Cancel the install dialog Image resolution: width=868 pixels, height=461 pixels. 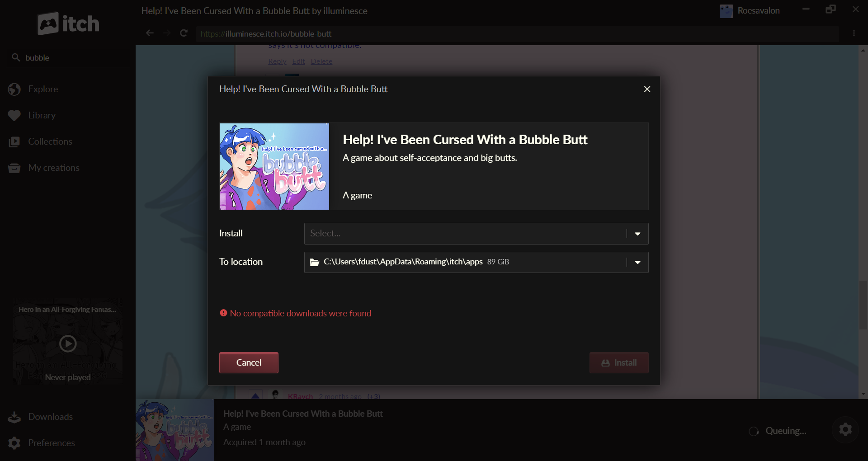249,362
